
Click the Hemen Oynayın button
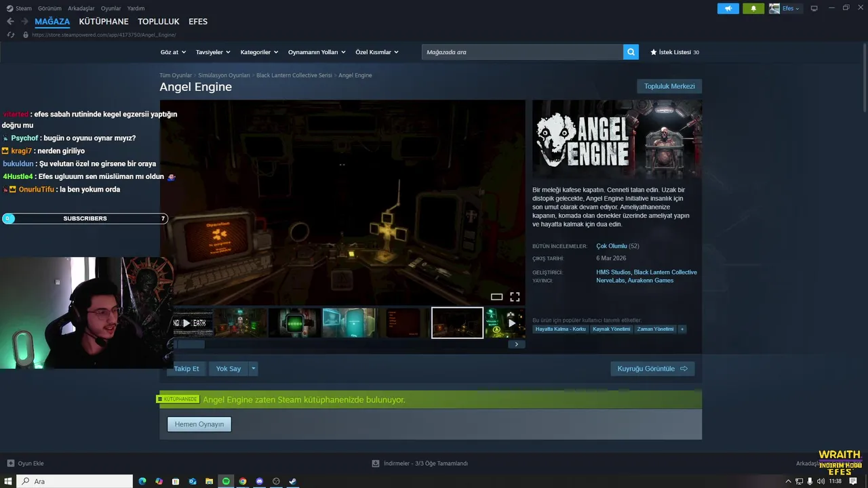pos(199,424)
